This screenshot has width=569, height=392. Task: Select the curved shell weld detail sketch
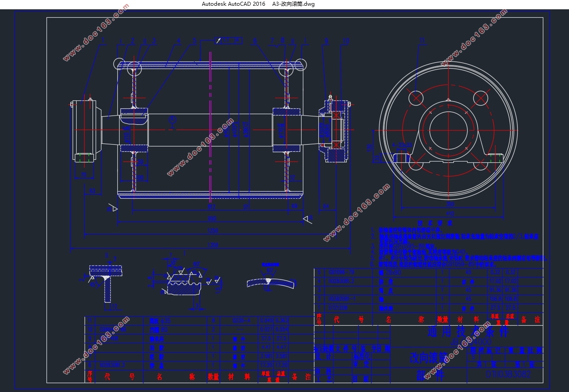[x=270, y=277]
